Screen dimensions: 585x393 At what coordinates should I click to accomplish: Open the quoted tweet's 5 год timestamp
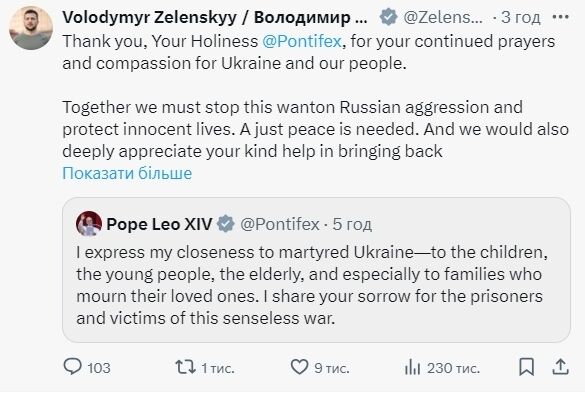(352, 224)
